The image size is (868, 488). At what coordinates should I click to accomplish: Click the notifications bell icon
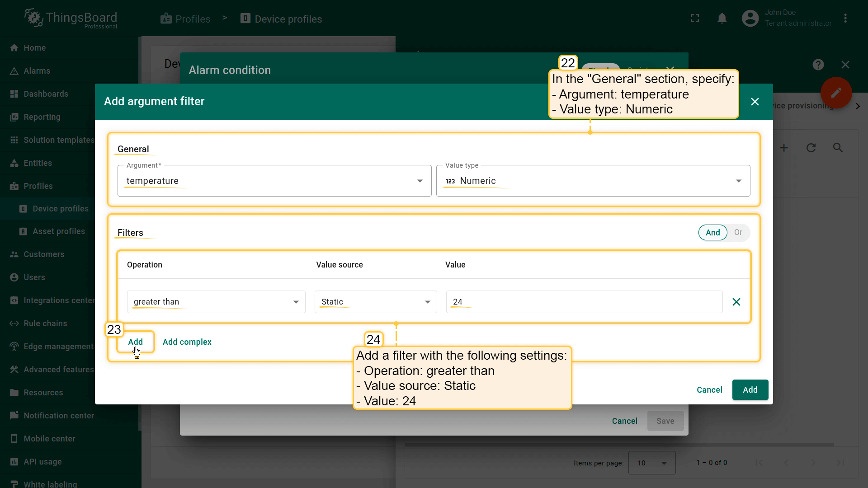pos(722,19)
